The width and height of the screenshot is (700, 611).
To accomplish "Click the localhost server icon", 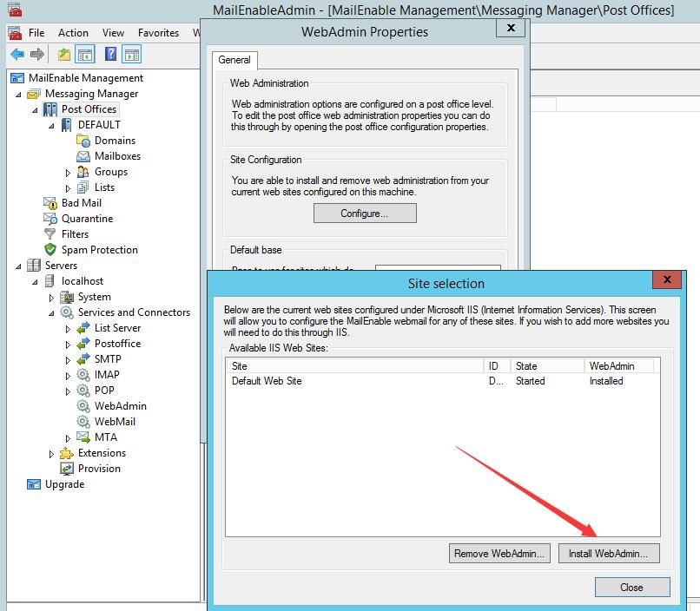I will [50, 281].
